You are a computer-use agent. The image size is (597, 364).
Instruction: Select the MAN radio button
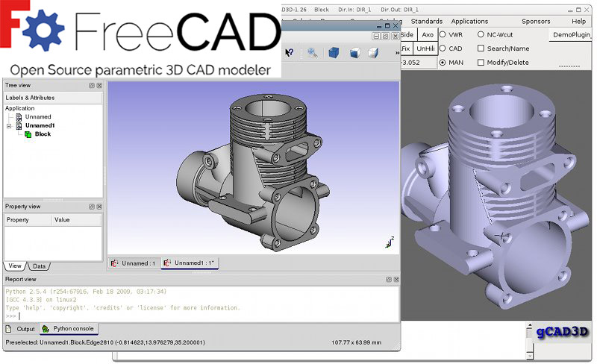(x=443, y=63)
